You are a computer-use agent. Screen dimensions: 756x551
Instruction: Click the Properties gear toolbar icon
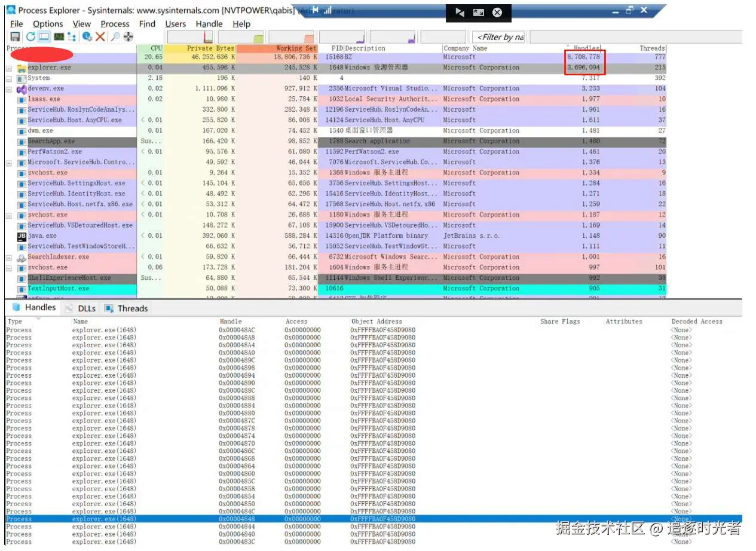87,37
